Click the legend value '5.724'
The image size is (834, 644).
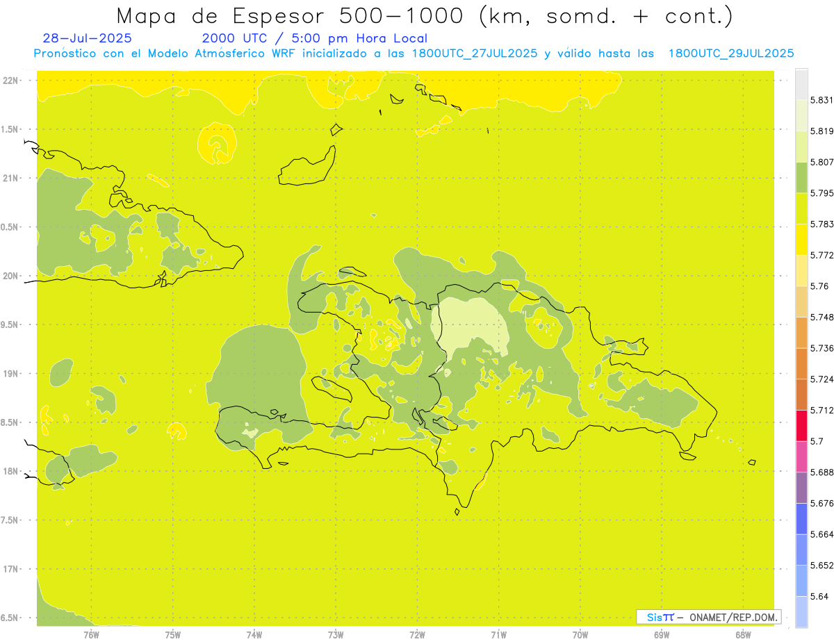821,379
